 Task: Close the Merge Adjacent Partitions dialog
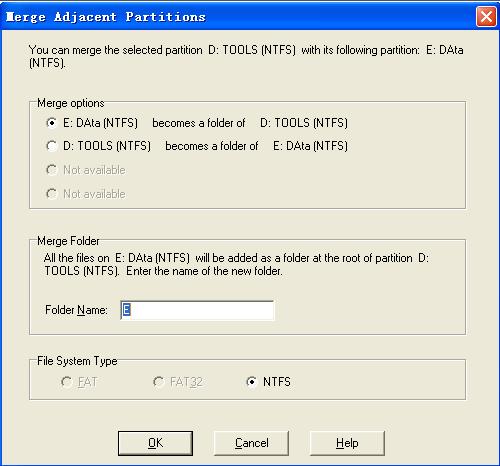pos(486,16)
